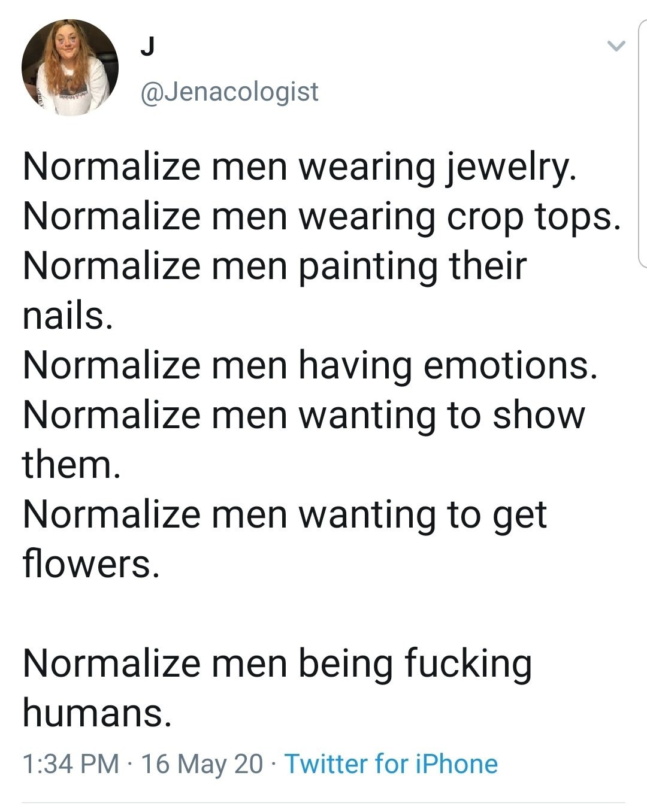Select the line "Normalize men wearing crop tops."
This screenshot has width=647, height=812.
[322, 217]
